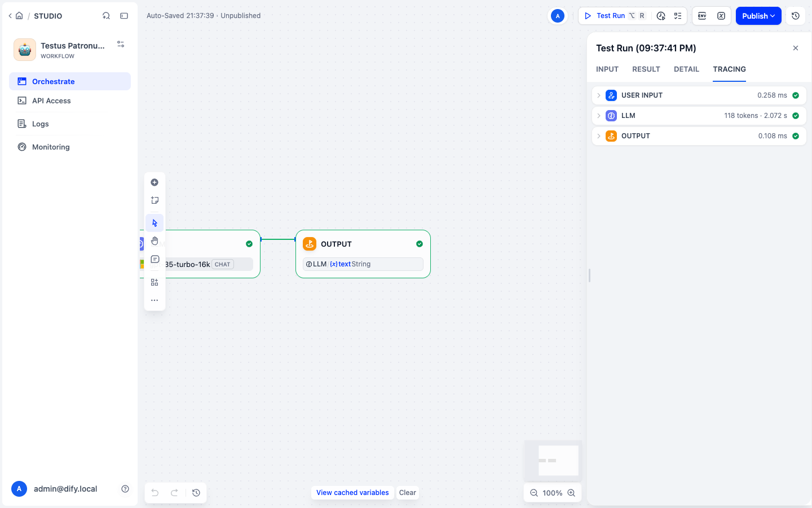Switch to the RESULT tab
Image resolution: width=812 pixels, height=508 pixels.
click(x=646, y=69)
